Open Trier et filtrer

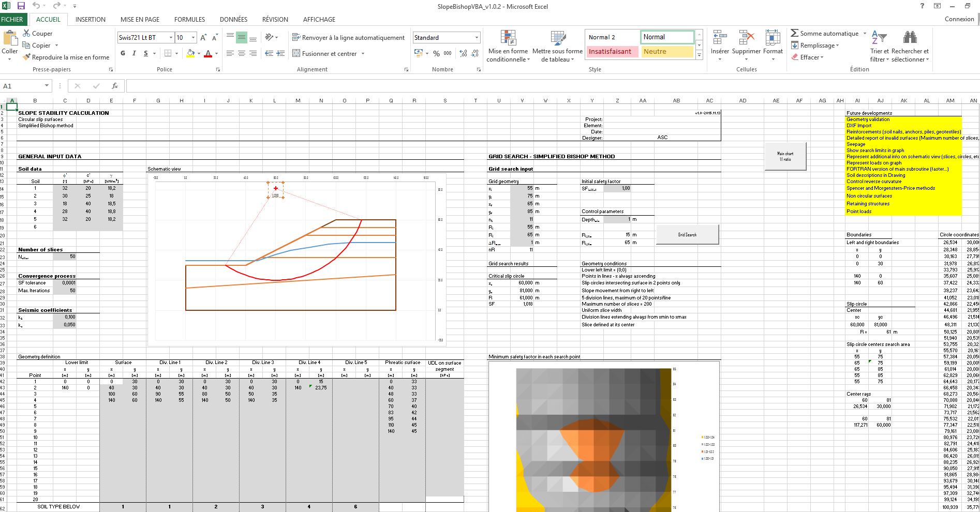click(x=880, y=47)
